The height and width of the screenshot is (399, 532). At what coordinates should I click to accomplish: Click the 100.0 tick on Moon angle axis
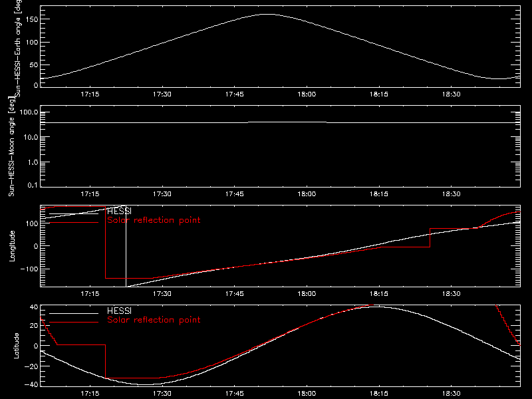click(29, 112)
